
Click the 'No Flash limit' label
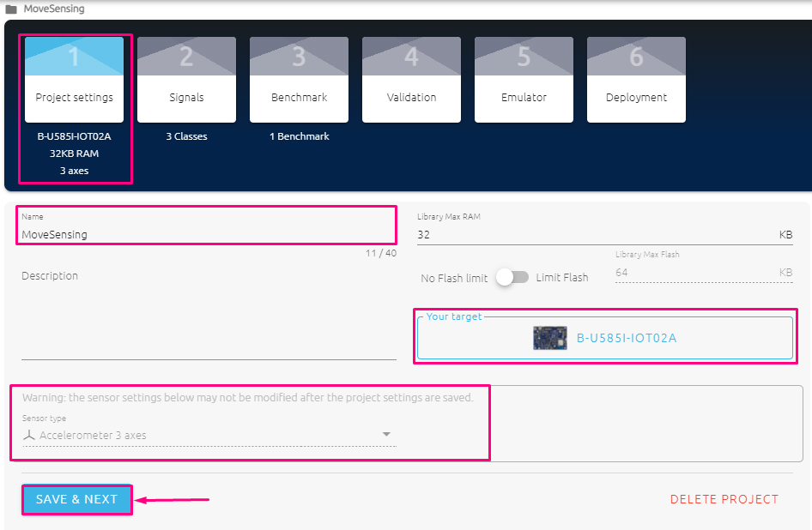pyautogui.click(x=454, y=278)
